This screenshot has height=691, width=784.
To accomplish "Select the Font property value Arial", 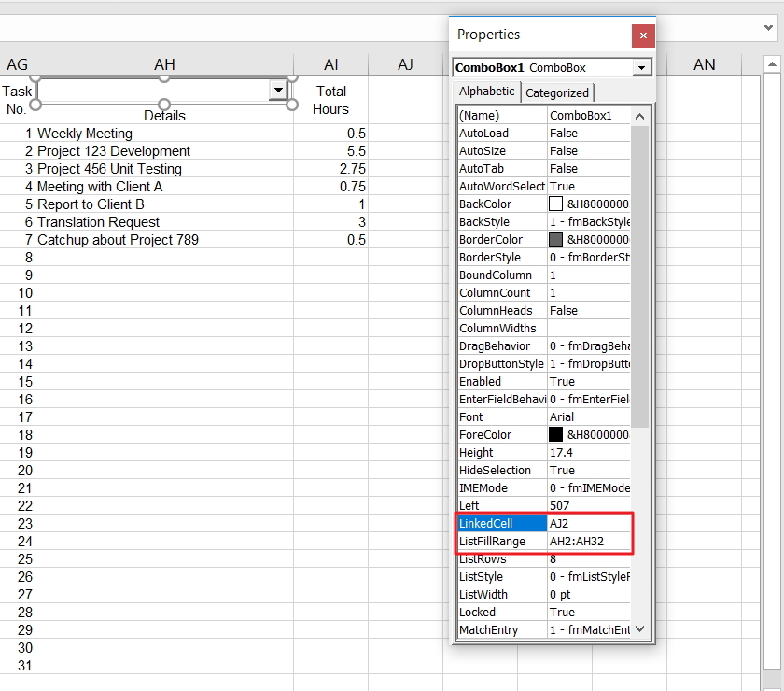I will tap(589, 417).
